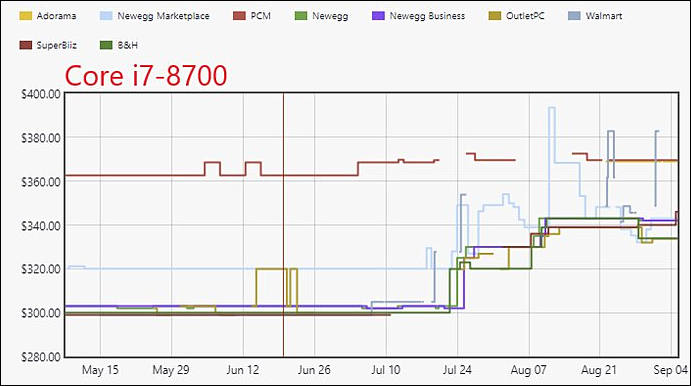Toggle the Walmart series label
The height and width of the screenshot is (386, 691).
(604, 16)
